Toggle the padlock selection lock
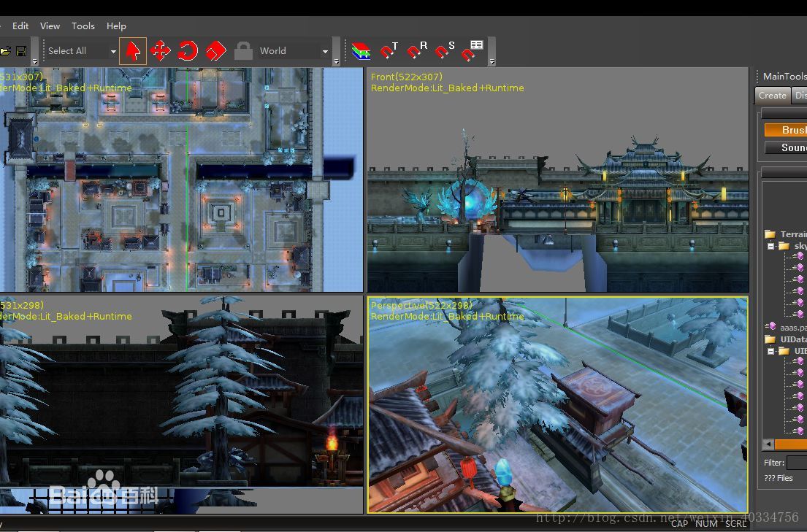The height and width of the screenshot is (532, 807). [243, 51]
